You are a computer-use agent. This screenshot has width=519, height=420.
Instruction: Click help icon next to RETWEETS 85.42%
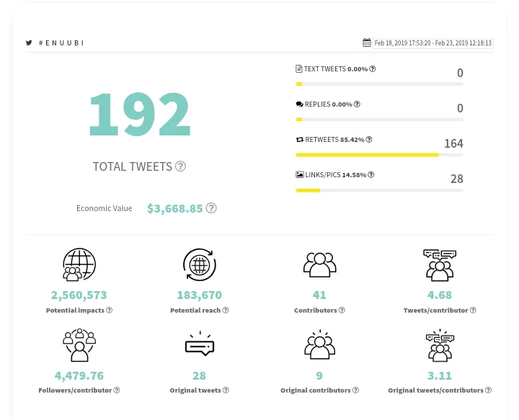[369, 140]
